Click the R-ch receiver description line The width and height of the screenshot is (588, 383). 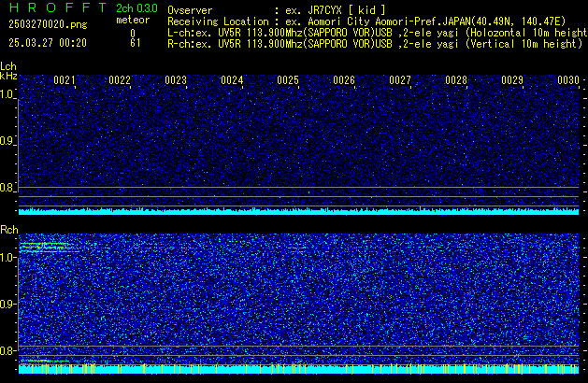(x=375, y=44)
